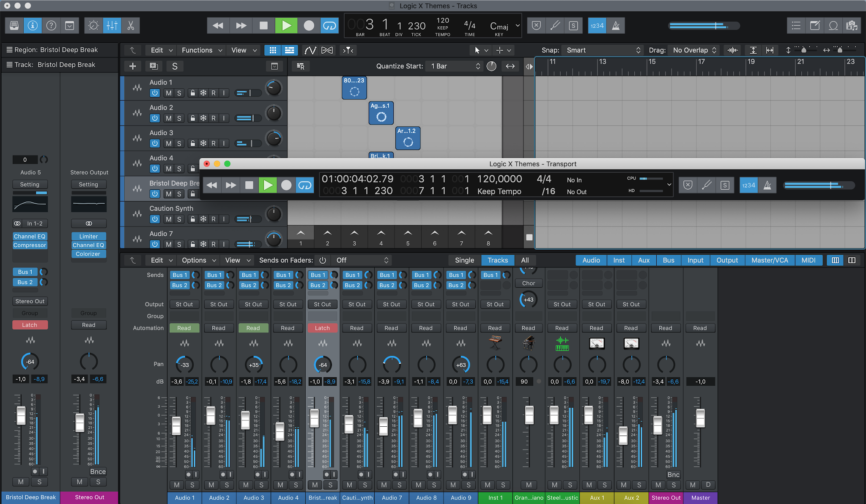Click bar 17 on the ruler
Viewport: 866px width, 504px height.
point(702,62)
